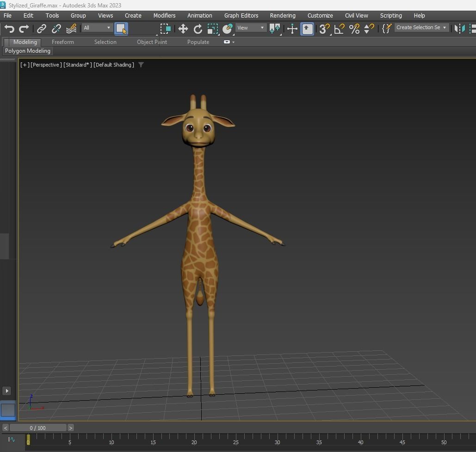The height and width of the screenshot is (452, 476).
Task: Open the Civil View menu
Action: tap(356, 15)
